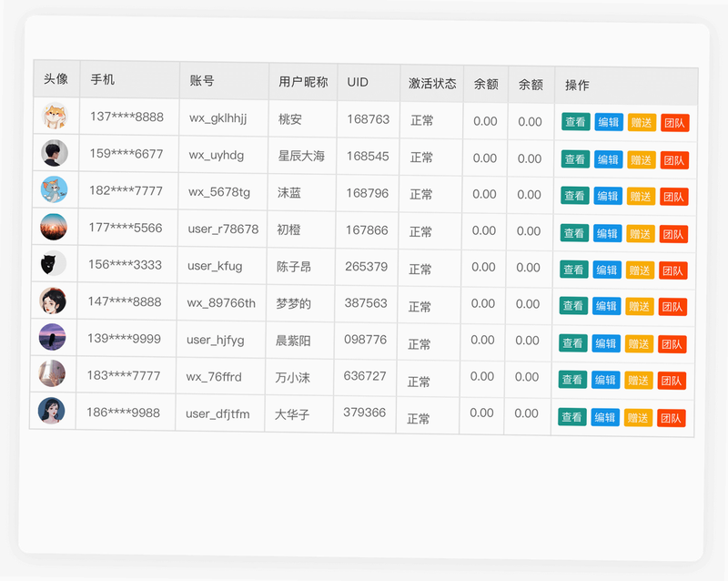Click account wx_uyhdg

click(x=217, y=155)
